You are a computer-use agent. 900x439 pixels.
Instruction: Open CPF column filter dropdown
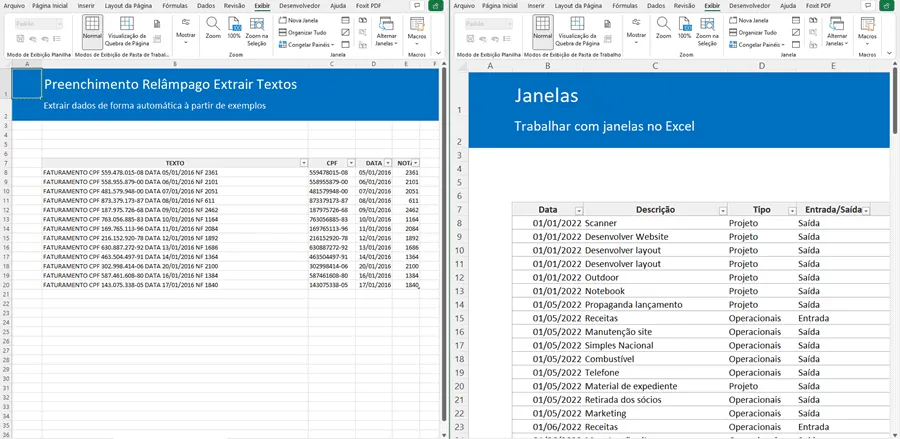[x=351, y=163]
